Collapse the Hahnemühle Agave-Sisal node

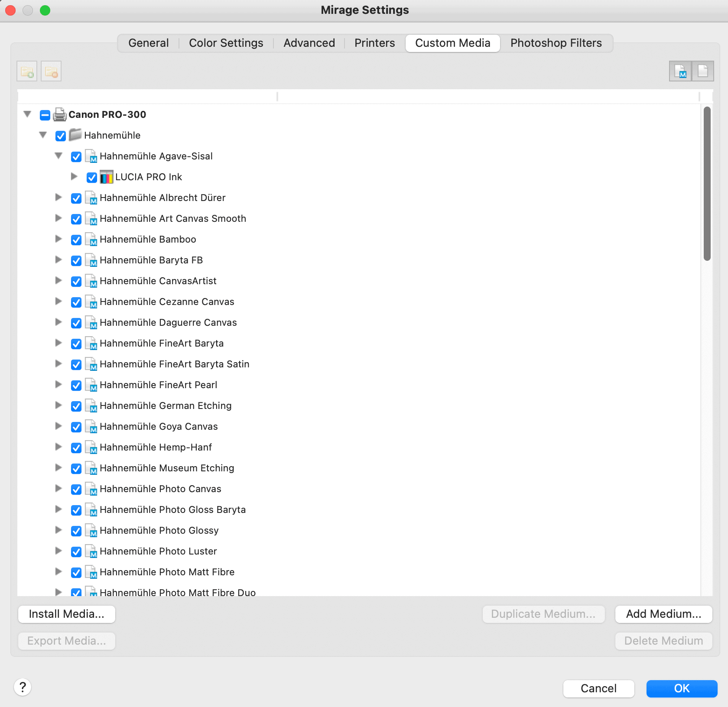58,156
